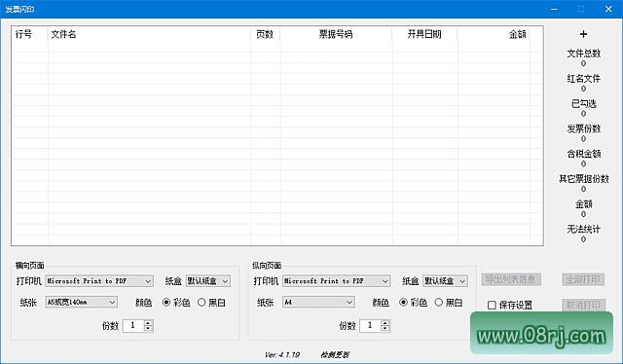Click the plus icon to add files
Image resolution: width=623 pixels, height=364 pixels.
(x=583, y=34)
